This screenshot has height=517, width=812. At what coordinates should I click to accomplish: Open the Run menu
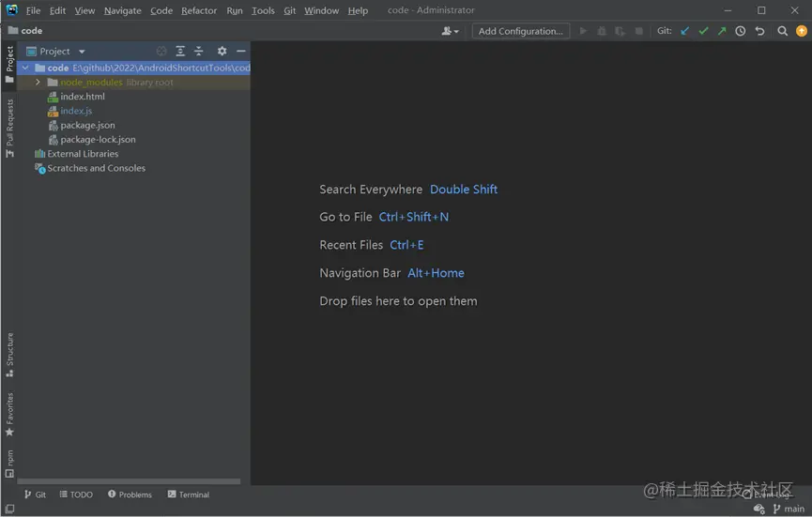(x=235, y=10)
